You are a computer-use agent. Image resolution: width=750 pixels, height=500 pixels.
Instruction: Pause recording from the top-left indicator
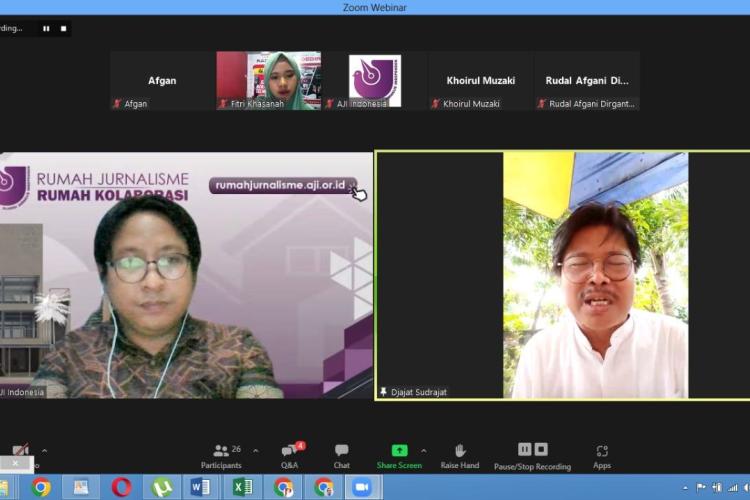46,29
